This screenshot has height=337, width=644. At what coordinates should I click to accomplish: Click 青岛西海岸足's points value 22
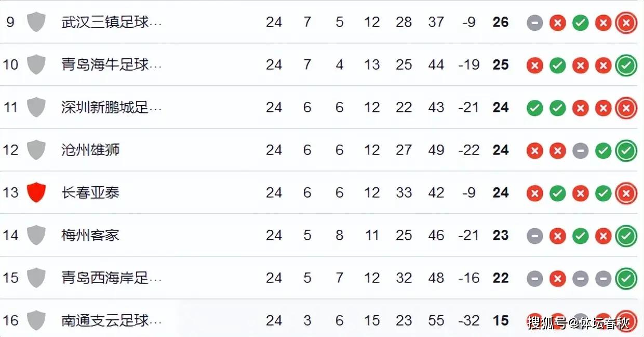(x=501, y=278)
